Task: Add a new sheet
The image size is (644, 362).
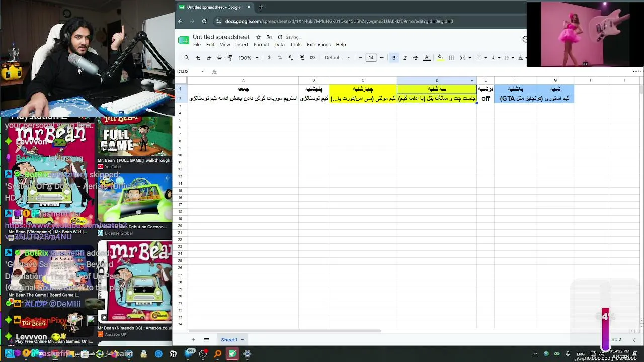Action: pyautogui.click(x=193, y=340)
